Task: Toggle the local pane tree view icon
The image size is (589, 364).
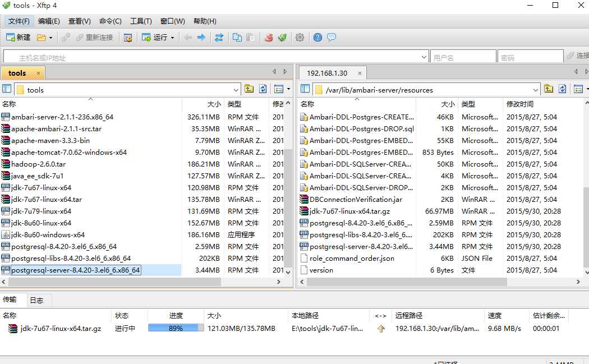Action: click(x=7, y=89)
